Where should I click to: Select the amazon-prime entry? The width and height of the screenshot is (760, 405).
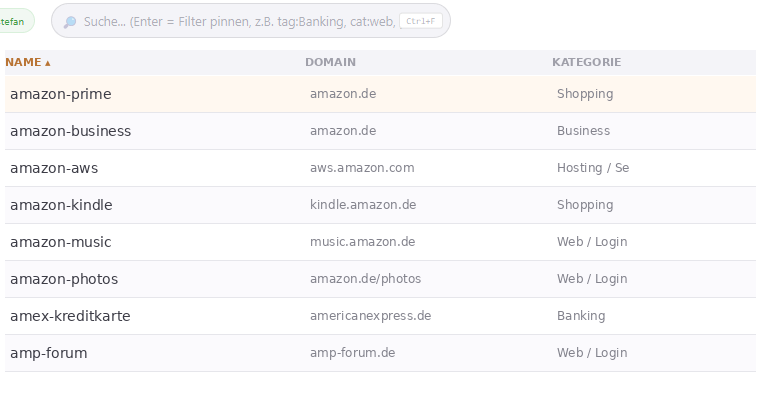pos(61,94)
